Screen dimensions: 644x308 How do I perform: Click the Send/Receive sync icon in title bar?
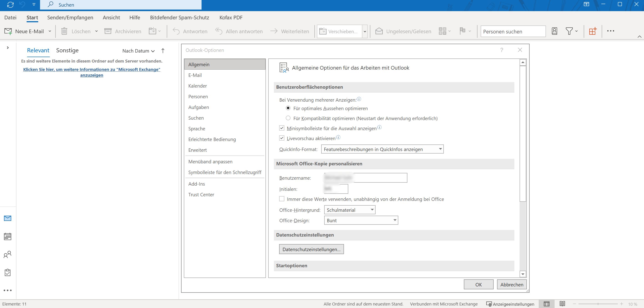click(10, 5)
